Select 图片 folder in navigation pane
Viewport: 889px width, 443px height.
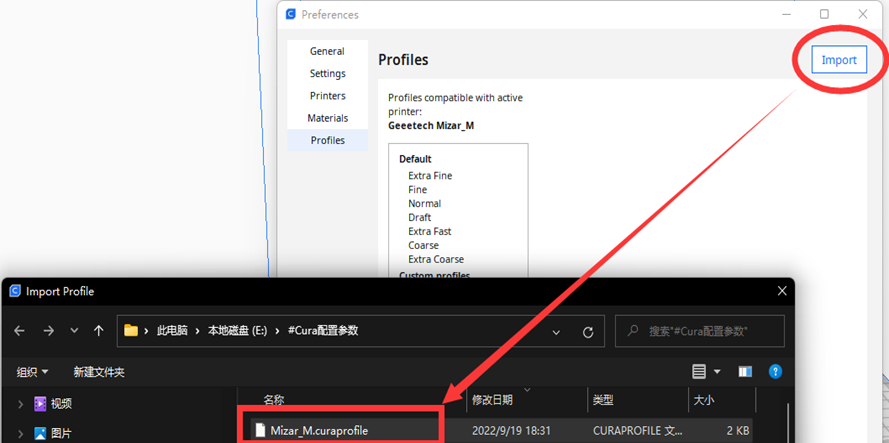pyautogui.click(x=61, y=433)
